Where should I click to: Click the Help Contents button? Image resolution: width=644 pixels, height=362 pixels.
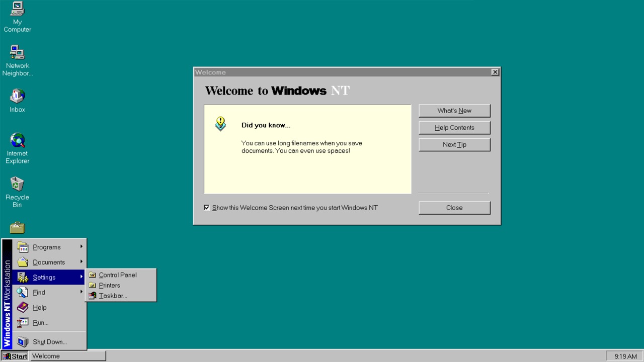click(454, 128)
